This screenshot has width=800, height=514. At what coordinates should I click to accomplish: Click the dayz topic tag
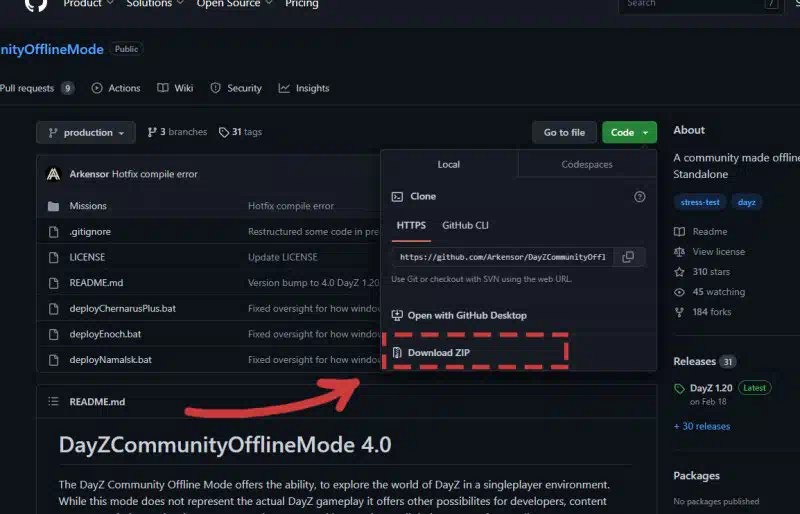click(x=746, y=202)
